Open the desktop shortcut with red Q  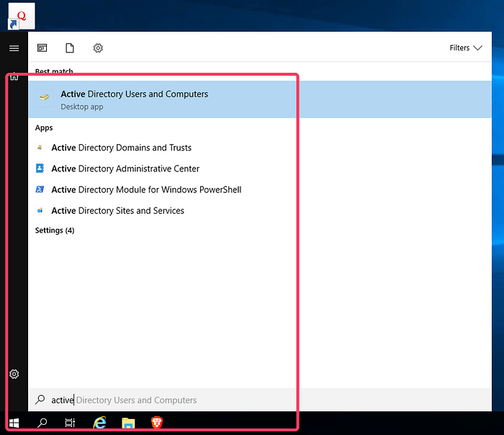(22, 16)
